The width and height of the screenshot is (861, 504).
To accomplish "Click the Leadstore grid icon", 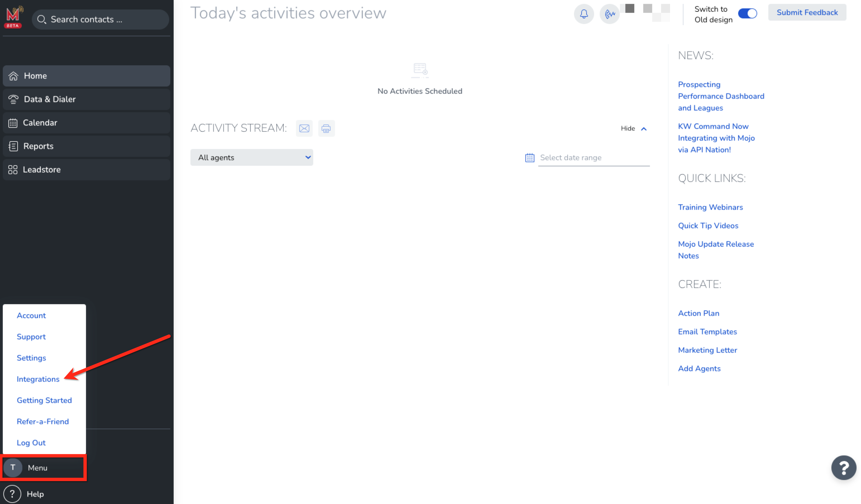I will 13,170.
